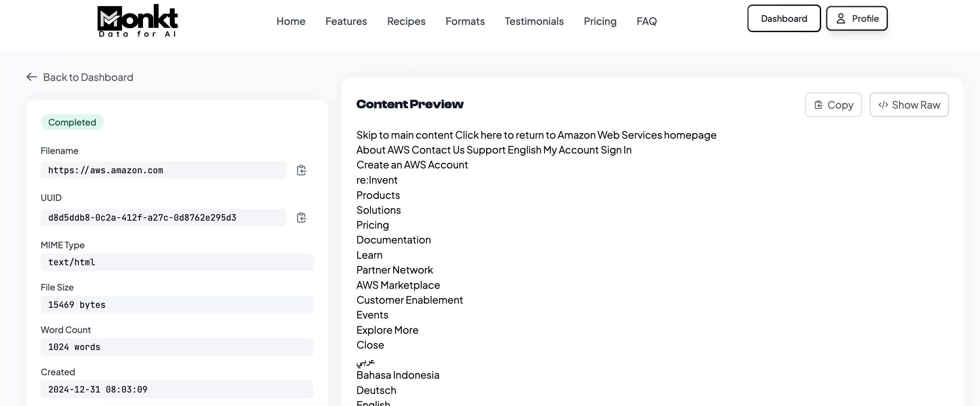The width and height of the screenshot is (980, 406).
Task: Click the back arrow icon
Action: tap(31, 77)
